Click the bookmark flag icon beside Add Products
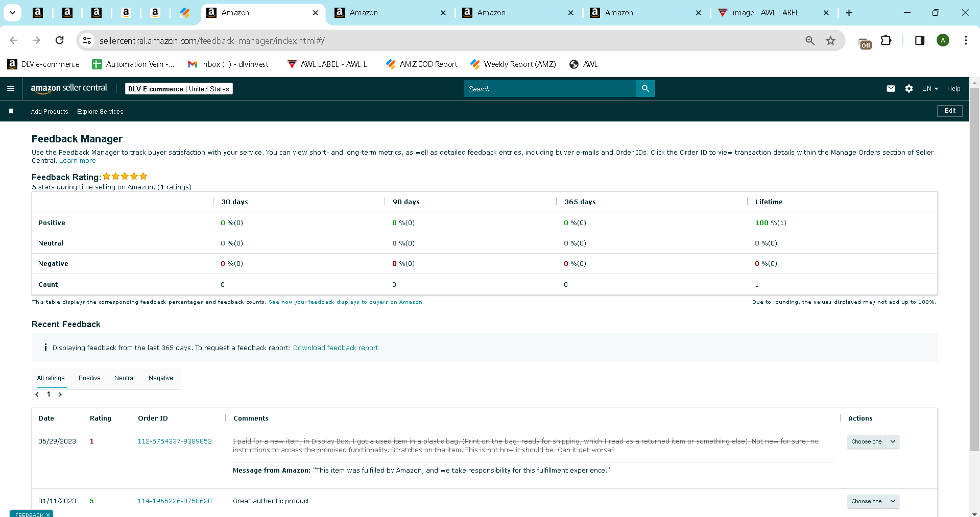This screenshot has width=980, height=517. click(x=11, y=111)
